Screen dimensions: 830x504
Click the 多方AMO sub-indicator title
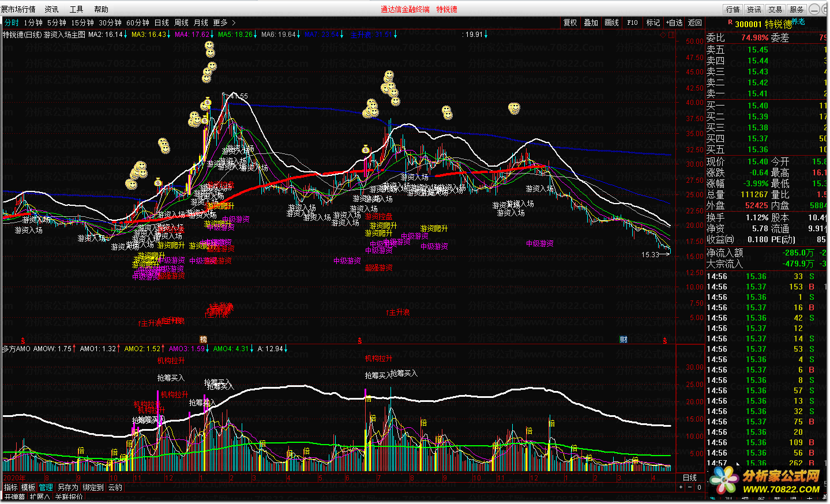pos(16,349)
